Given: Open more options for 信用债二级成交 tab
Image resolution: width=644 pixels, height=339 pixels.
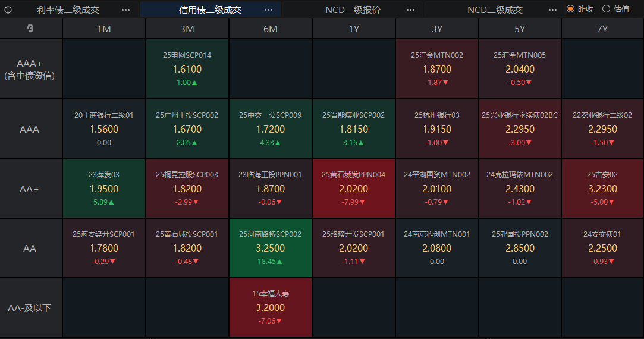Looking at the screenshot, I should tap(268, 10).
